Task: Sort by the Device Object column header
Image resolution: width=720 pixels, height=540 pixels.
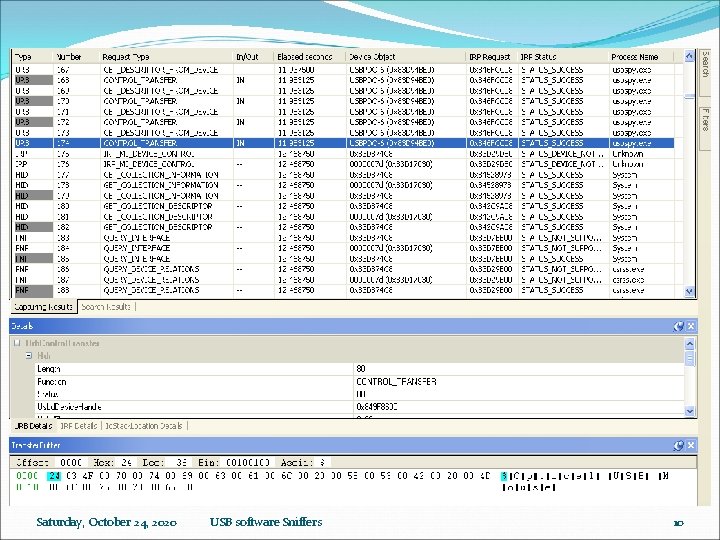Action: coord(406,57)
